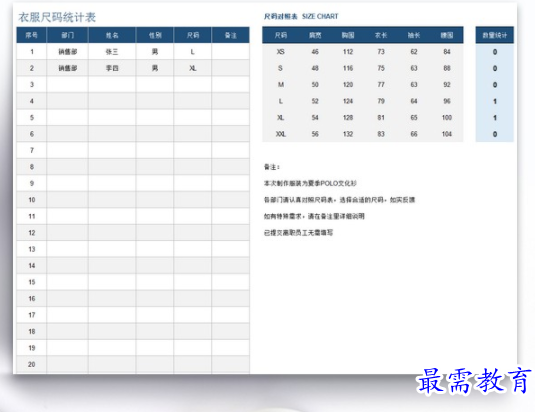Screen dimensions: 540x412
Task: Click the quantity count for size XS
Action: [495, 52]
